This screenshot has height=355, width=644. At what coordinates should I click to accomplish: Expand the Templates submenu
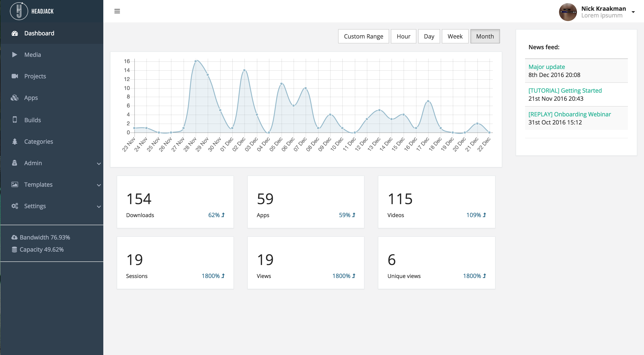click(x=99, y=185)
